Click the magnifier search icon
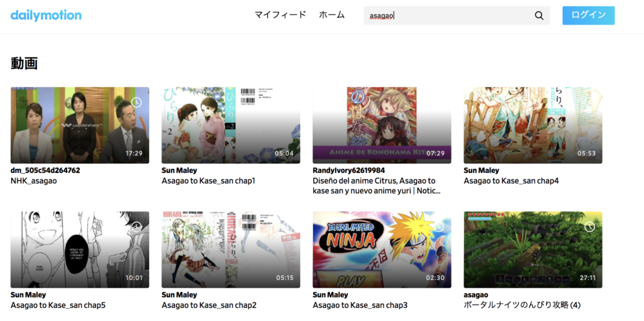The width and height of the screenshot is (644, 321). (539, 16)
